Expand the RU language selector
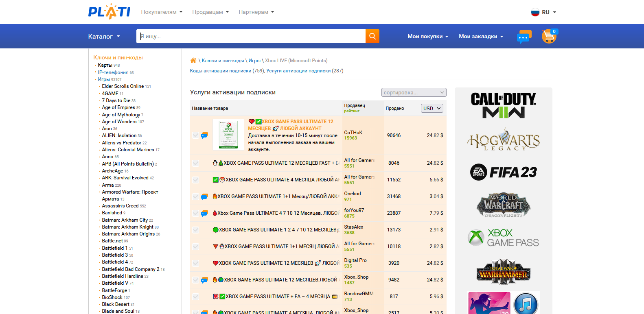 tap(543, 12)
